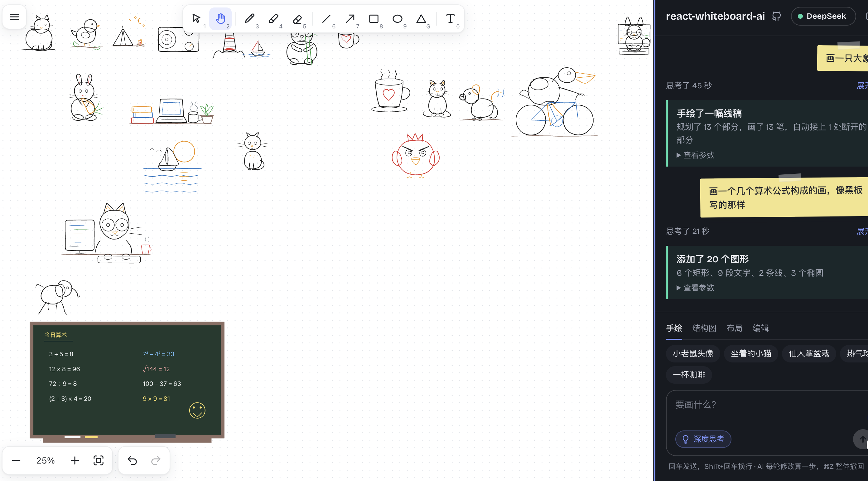This screenshot has width=868, height=481.
Task: Click the 25% zoom level display
Action: click(46, 460)
